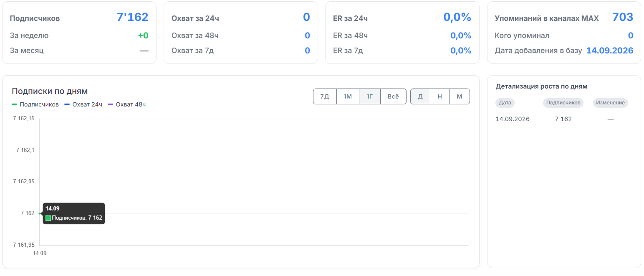This screenshot has height=276, width=644.
Task: Show the Всё full range
Action: click(393, 96)
